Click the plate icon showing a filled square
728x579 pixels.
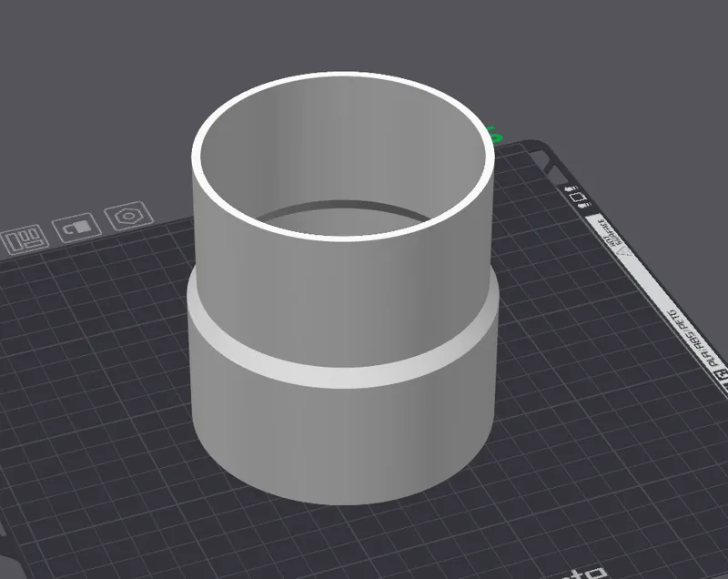(x=76, y=228)
